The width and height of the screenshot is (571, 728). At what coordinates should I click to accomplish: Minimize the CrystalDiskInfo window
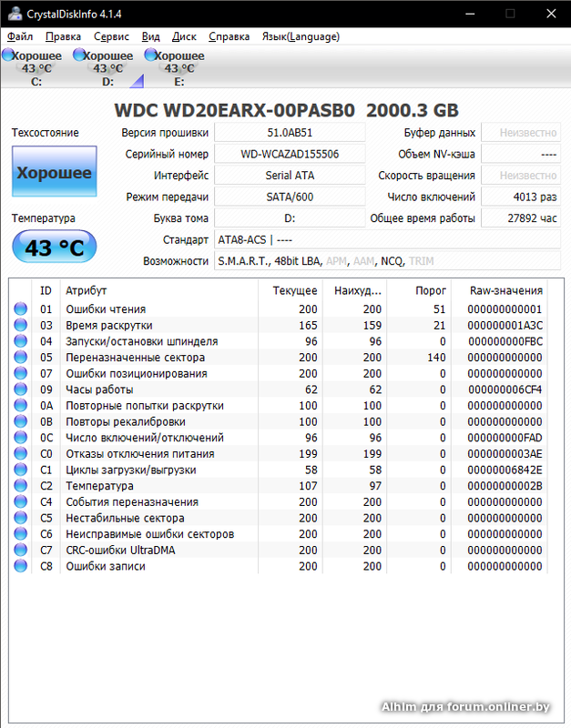click(x=470, y=14)
